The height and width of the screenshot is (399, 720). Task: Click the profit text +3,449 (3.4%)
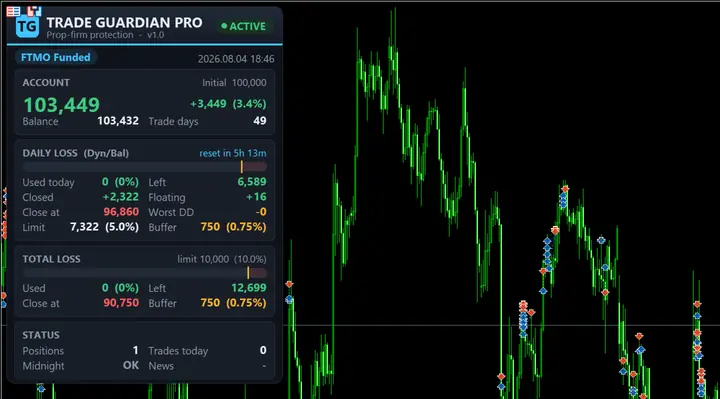point(228,104)
